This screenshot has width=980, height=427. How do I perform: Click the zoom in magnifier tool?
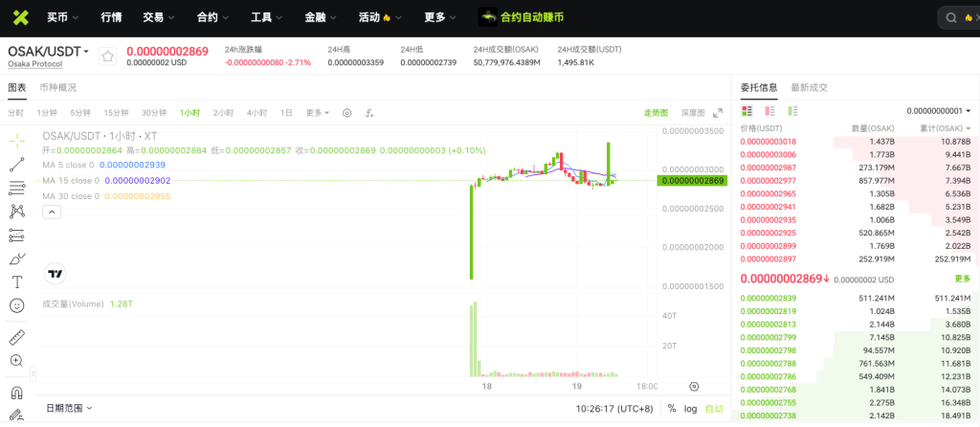click(x=16, y=361)
